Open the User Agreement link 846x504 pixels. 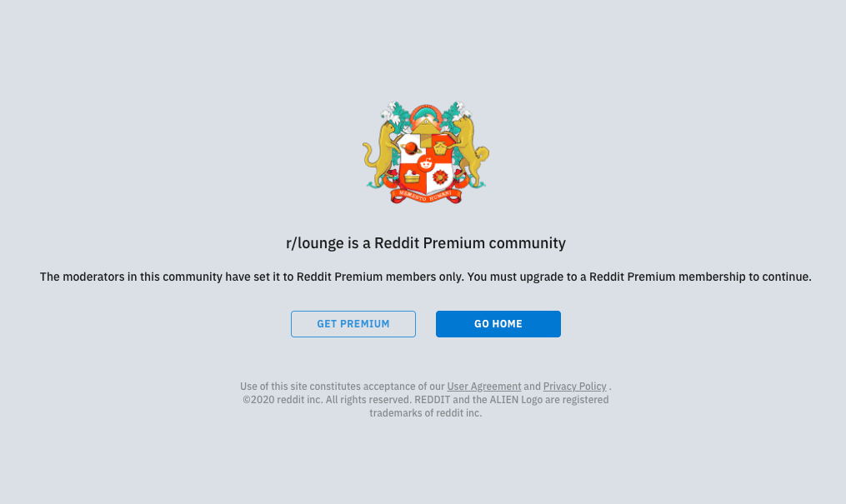click(484, 387)
